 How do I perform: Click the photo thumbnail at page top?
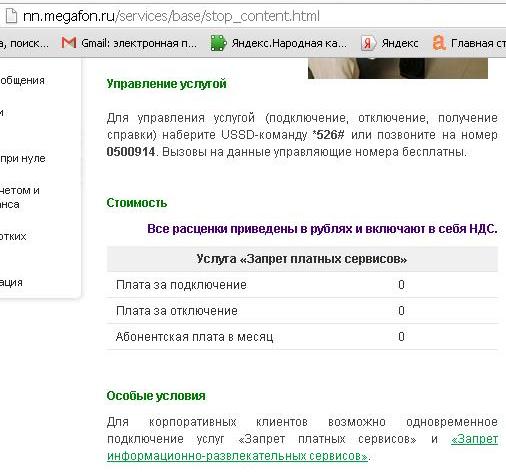(398, 68)
